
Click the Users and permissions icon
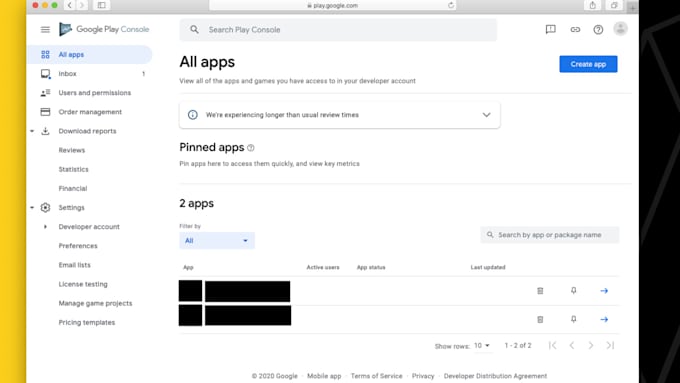point(45,93)
